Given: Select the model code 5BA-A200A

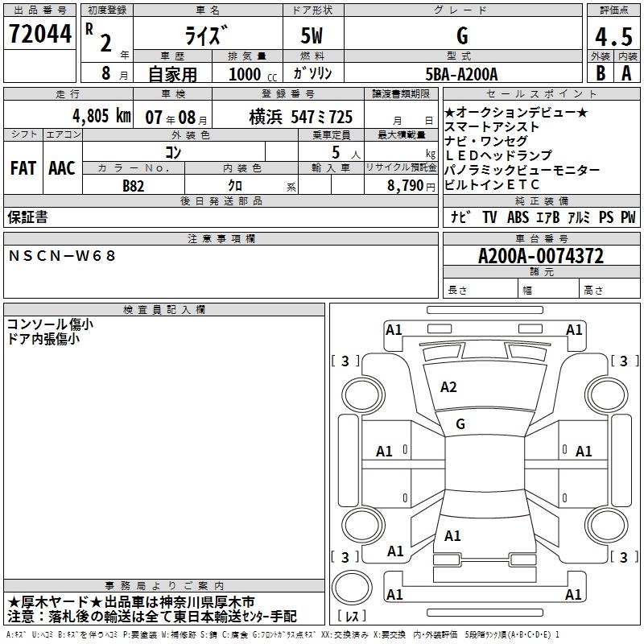Looking at the screenshot, I should click(x=461, y=74).
